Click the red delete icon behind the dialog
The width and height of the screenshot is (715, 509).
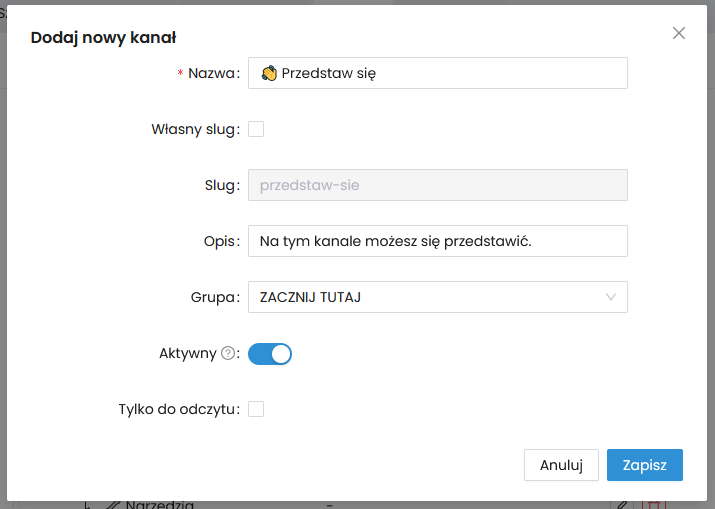click(655, 505)
